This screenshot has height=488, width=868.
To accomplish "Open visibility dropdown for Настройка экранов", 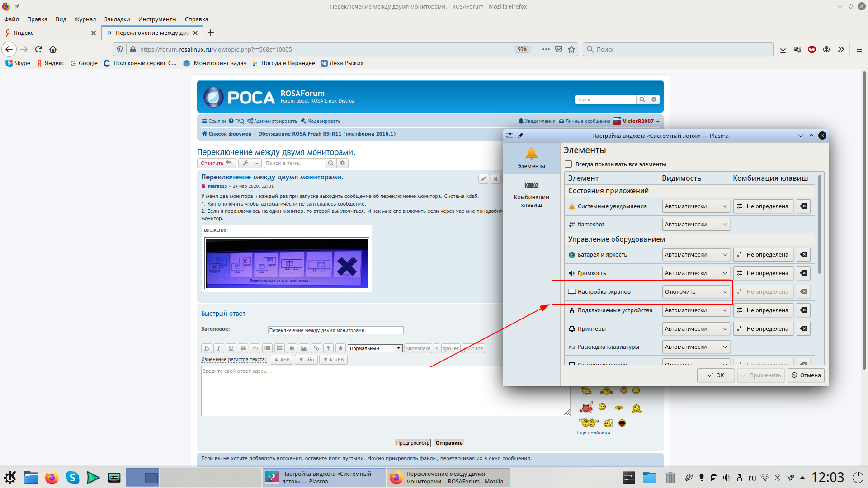I will [696, 292].
